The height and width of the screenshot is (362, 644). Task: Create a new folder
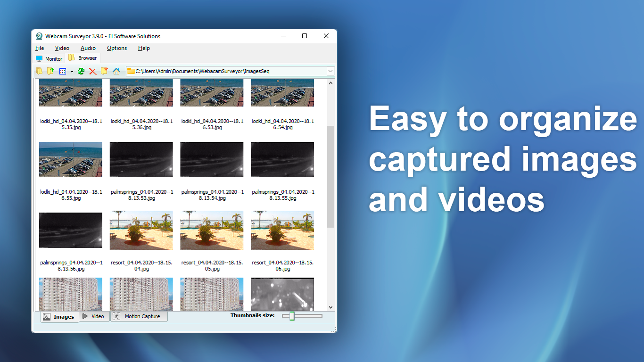pyautogui.click(x=104, y=71)
